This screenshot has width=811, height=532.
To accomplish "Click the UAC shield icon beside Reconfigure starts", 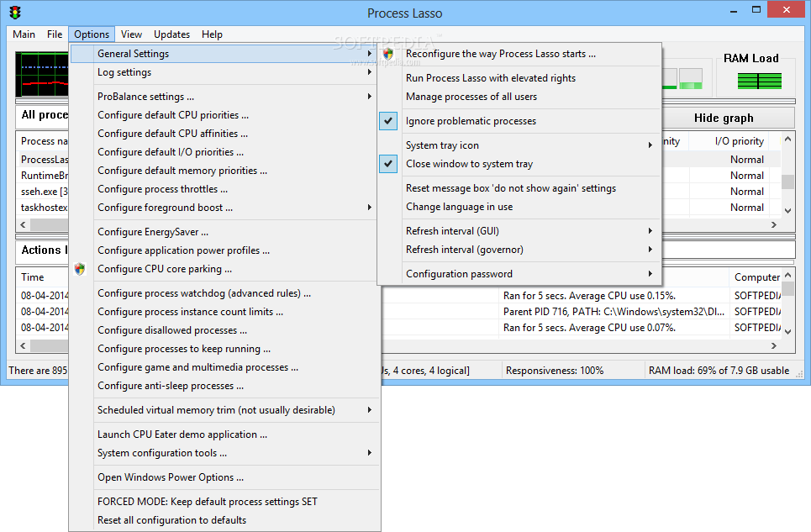I will 388,54.
